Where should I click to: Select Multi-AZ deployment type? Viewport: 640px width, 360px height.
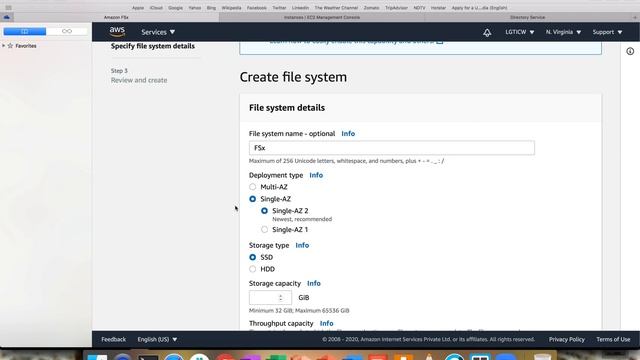(253, 187)
